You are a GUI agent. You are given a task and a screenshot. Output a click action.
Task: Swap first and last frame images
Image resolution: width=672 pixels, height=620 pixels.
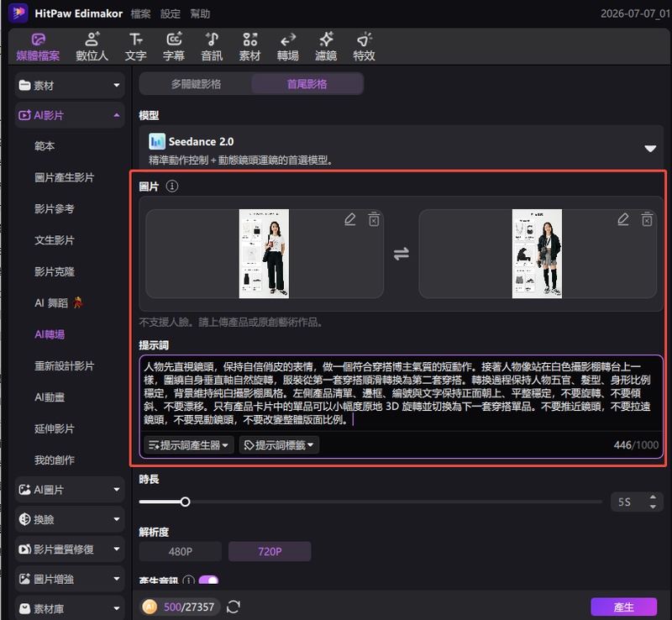coord(402,254)
